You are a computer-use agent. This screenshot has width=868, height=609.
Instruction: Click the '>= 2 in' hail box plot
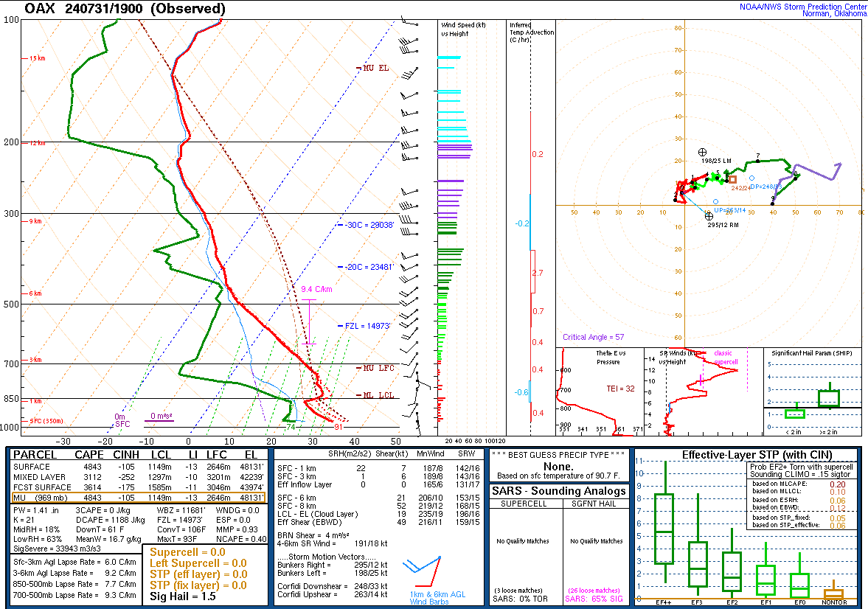(x=829, y=397)
